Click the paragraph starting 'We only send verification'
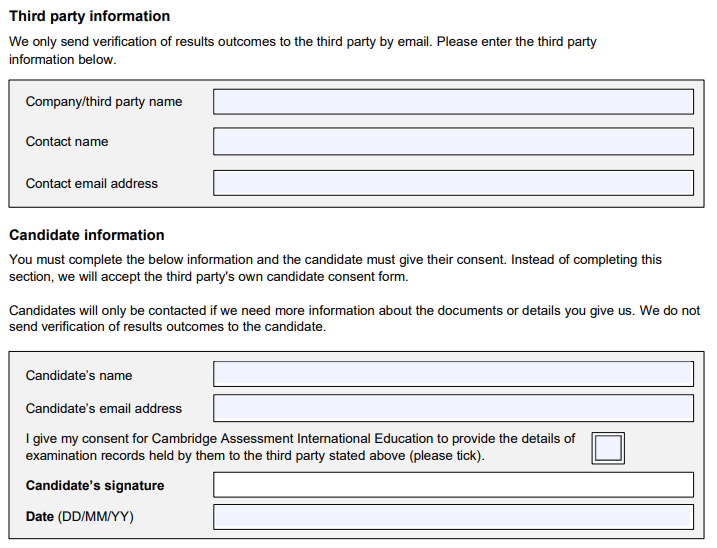 pos(303,50)
